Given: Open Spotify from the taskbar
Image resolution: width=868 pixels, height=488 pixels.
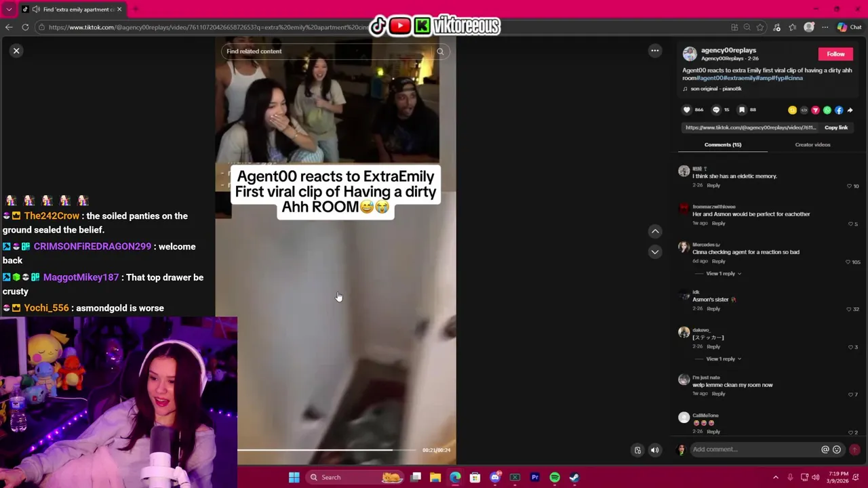Looking at the screenshot, I should tap(555, 477).
